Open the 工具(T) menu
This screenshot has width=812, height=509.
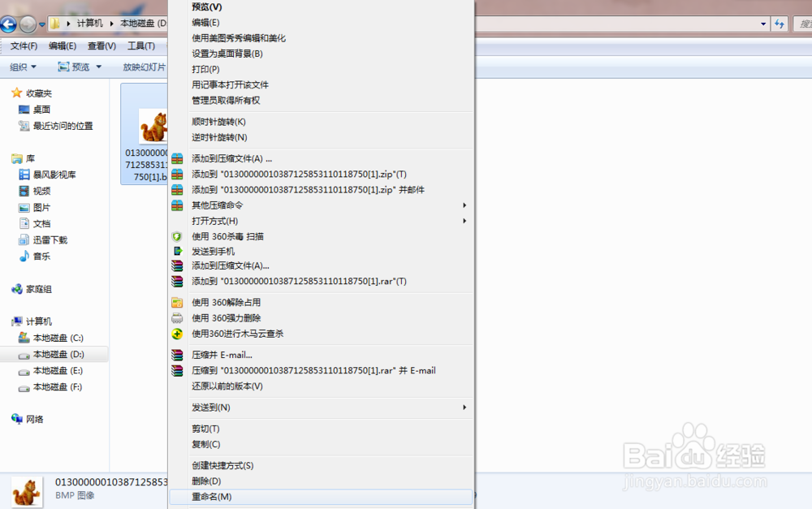click(x=142, y=45)
